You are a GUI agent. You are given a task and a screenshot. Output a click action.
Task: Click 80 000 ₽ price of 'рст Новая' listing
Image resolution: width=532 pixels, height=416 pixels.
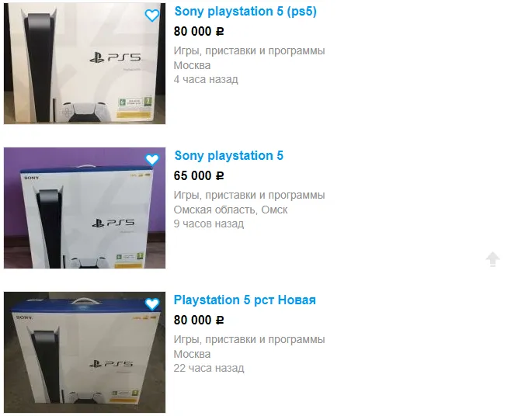point(199,321)
